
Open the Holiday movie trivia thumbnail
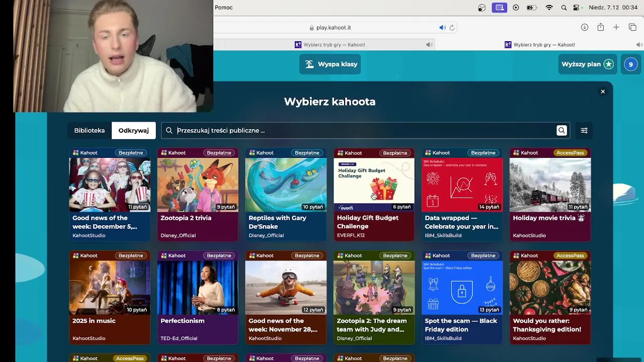550,185
